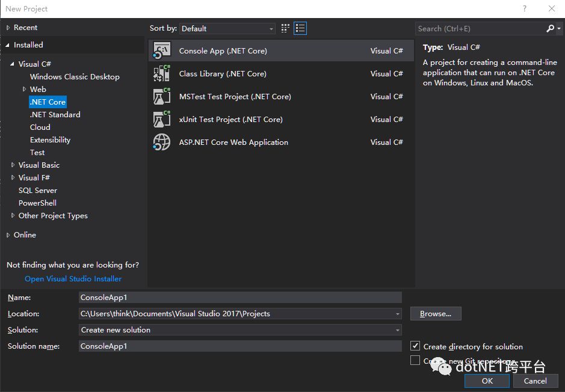This screenshot has width=565, height=392.
Task: Close the New Project dialog
Action: (x=552, y=8)
